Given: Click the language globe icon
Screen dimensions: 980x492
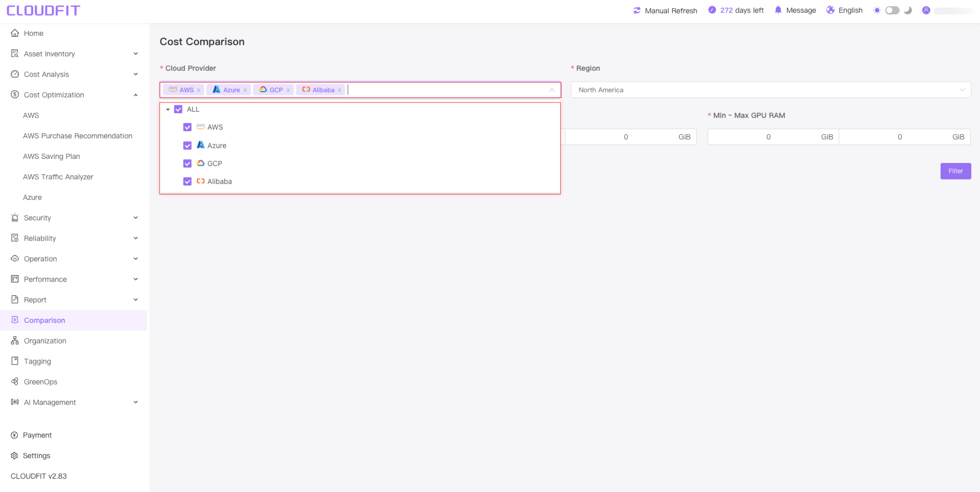Looking at the screenshot, I should click(x=830, y=10).
